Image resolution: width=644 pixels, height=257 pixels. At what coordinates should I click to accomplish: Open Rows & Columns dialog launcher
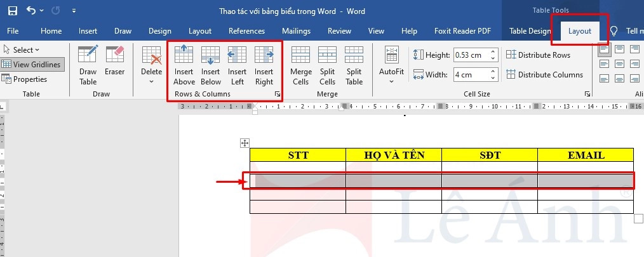click(x=277, y=95)
